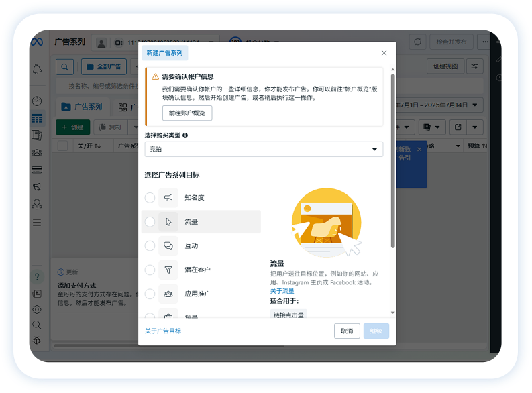The height and width of the screenshot is (393, 532).
Task: Click the account profile avatar icon
Action: 101,43
